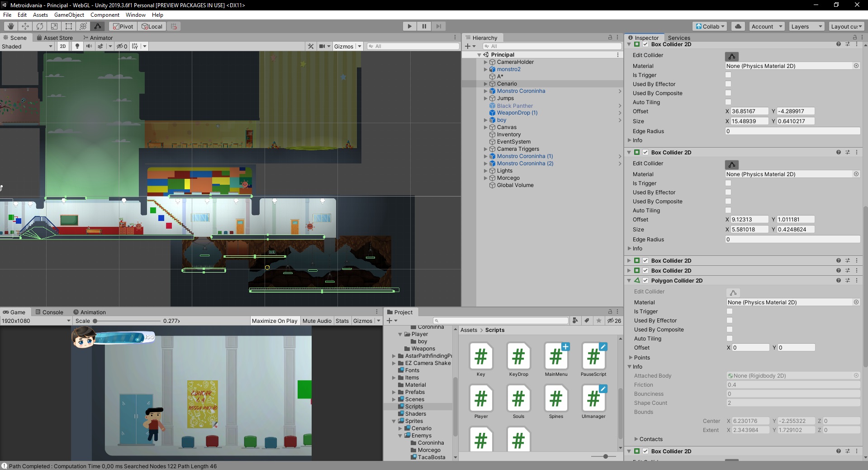Open scene camera settings icon
Image resolution: width=868 pixels, height=470 pixels.
[322, 46]
